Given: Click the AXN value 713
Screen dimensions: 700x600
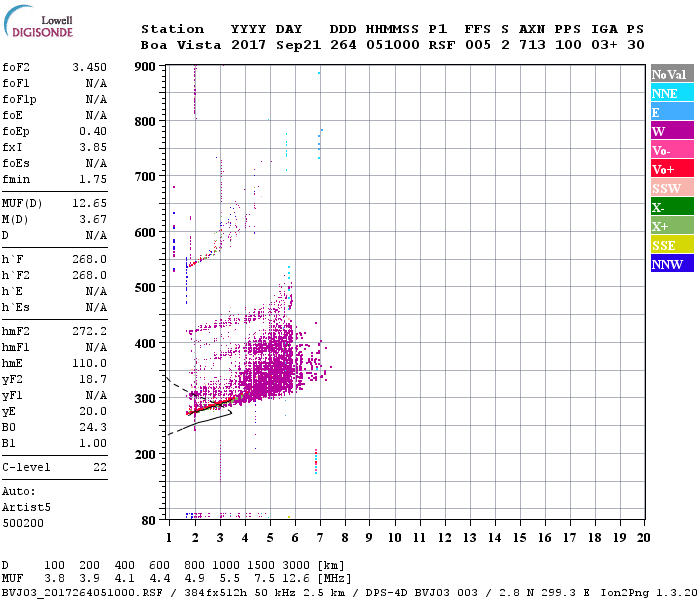Looking at the screenshot, I should 532,45.
